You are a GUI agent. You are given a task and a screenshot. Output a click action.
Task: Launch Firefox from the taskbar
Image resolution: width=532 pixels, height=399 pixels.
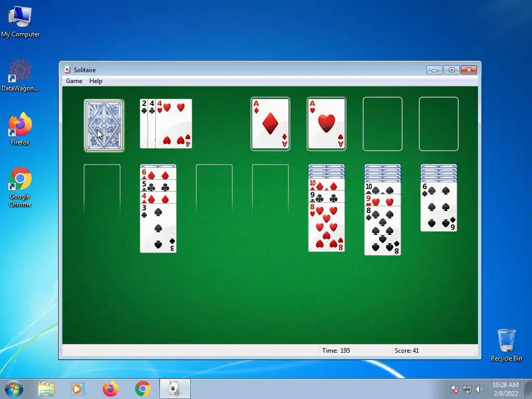(x=110, y=389)
